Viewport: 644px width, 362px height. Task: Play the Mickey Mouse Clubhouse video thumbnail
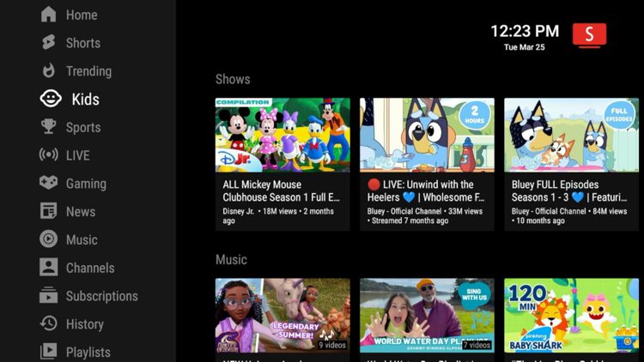pos(283,136)
